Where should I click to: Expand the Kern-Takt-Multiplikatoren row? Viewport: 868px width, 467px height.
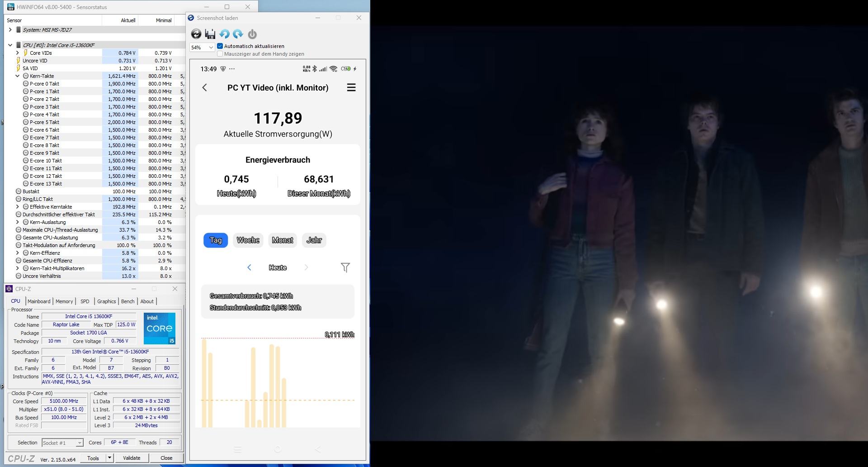click(x=18, y=268)
